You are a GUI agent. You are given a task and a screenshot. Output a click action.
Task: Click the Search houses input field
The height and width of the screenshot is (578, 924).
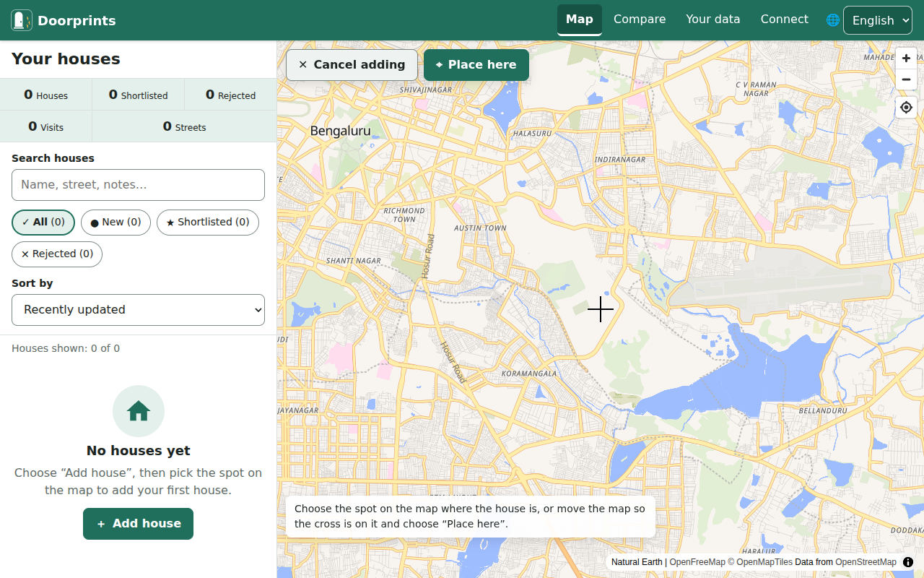pyautogui.click(x=139, y=185)
